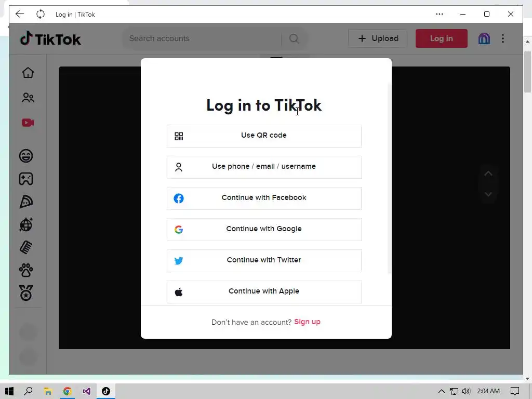Choose Use phone / email / username
This screenshot has width=532, height=399.
(264, 167)
